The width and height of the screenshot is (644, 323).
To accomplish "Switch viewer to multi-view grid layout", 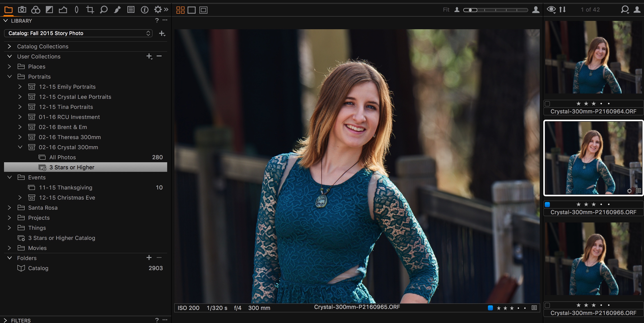I will point(180,10).
